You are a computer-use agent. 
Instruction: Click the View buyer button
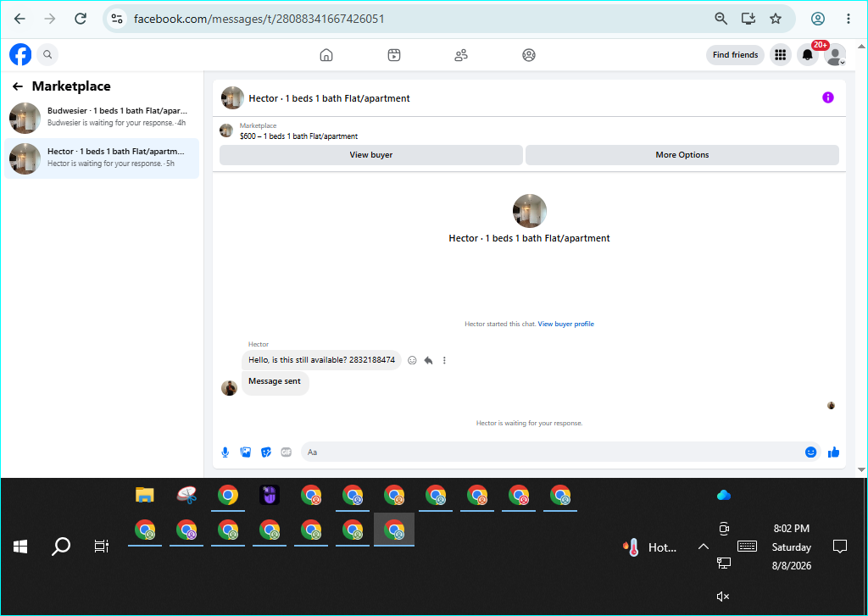[371, 155]
